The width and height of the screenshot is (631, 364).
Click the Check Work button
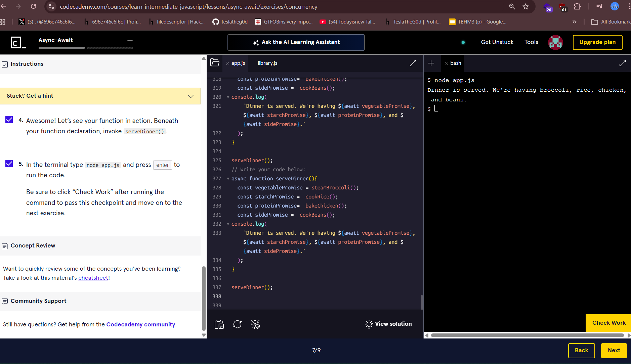(608, 323)
